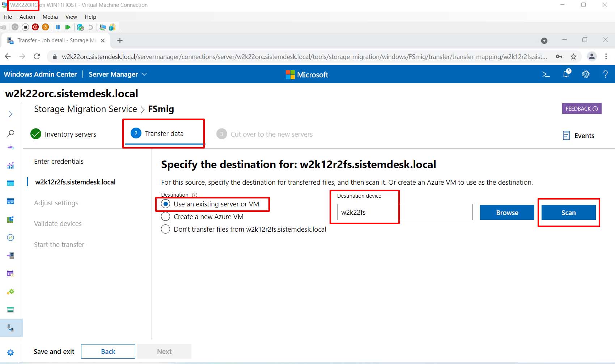Open the Storage sidebar tool
This screenshot has width=615, height=364.
pyautogui.click(x=10, y=310)
